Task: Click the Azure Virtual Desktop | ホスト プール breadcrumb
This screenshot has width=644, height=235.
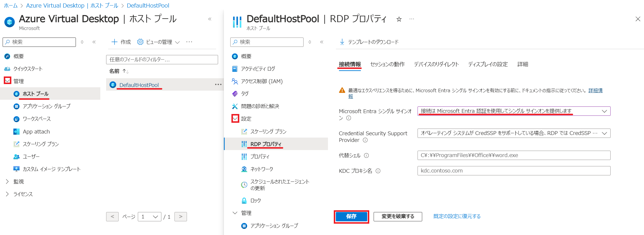Action: point(72,6)
